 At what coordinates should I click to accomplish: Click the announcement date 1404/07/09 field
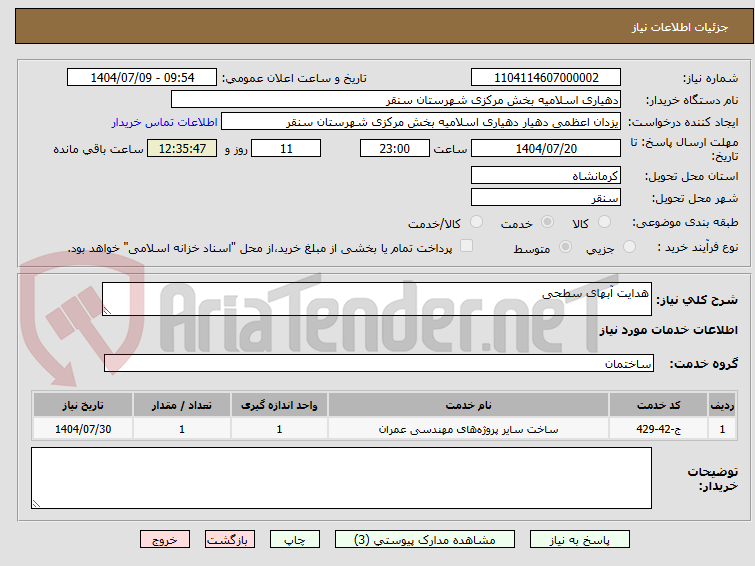142,78
